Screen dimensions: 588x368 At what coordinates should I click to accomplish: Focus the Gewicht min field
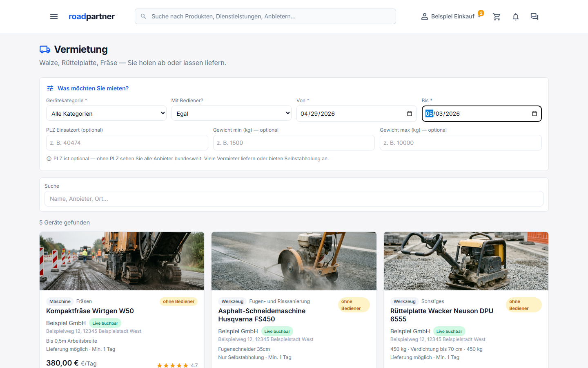click(x=294, y=143)
